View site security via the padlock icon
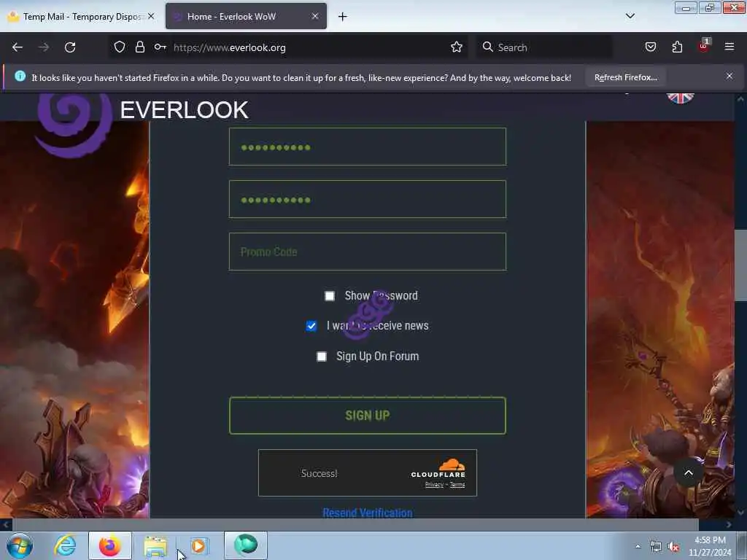The width and height of the screenshot is (747, 560). pyautogui.click(x=139, y=47)
